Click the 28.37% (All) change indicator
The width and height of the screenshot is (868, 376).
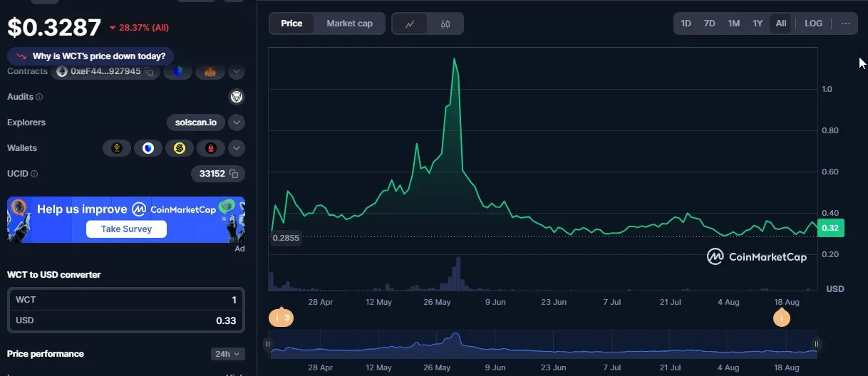[139, 28]
